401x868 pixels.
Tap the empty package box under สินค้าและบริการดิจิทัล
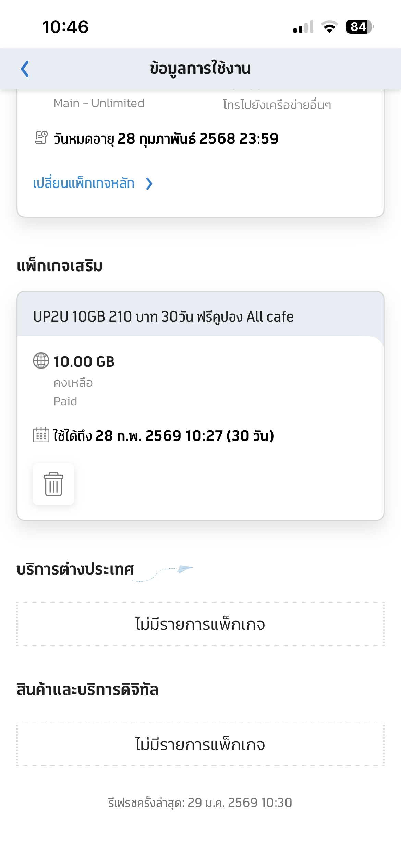pos(200,744)
